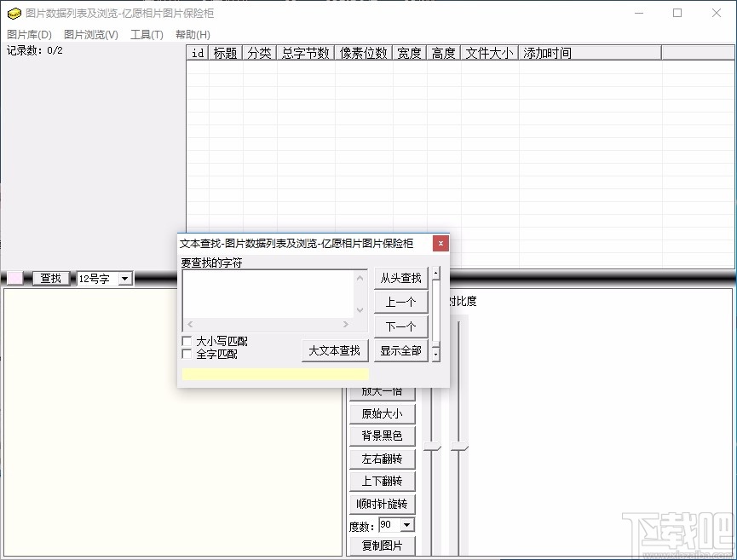Open the 帮助(H) help menu

193,34
